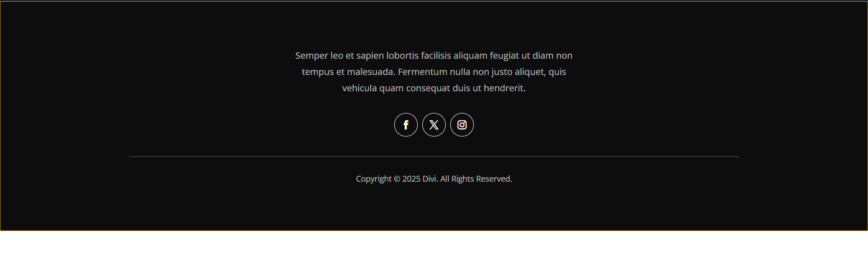This screenshot has height=260, width=868.
Task: Click the line starting "vehicula quam consequat"
Action: [434, 88]
